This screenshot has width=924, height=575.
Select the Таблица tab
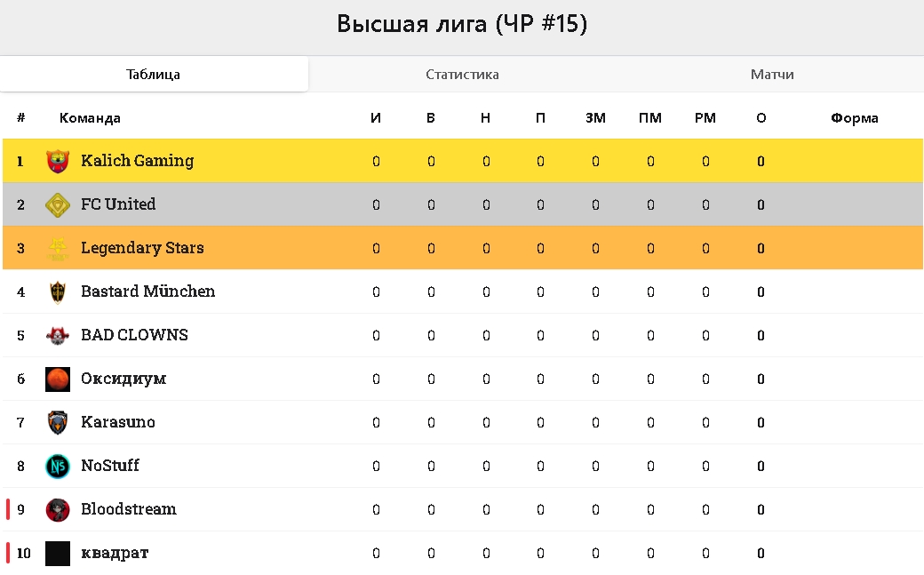point(154,75)
